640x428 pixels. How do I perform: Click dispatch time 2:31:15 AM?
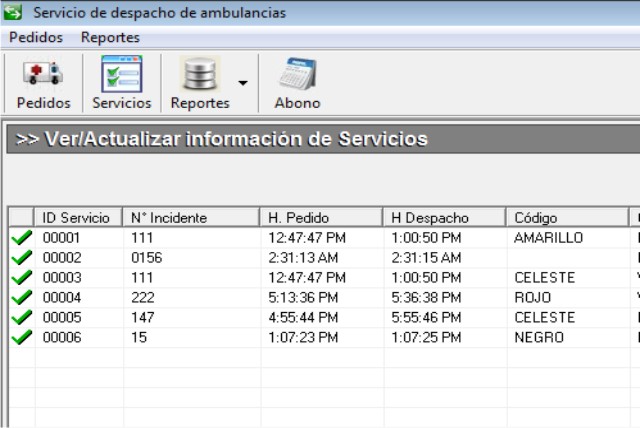click(x=426, y=257)
